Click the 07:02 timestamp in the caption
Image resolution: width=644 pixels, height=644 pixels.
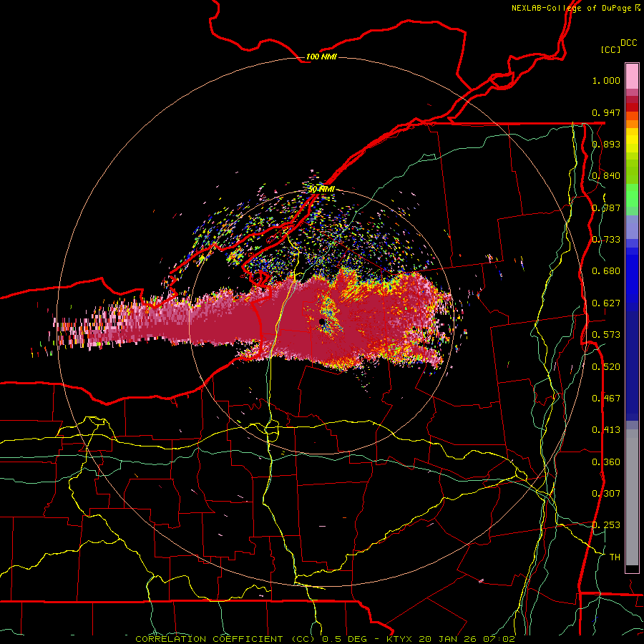(500, 639)
